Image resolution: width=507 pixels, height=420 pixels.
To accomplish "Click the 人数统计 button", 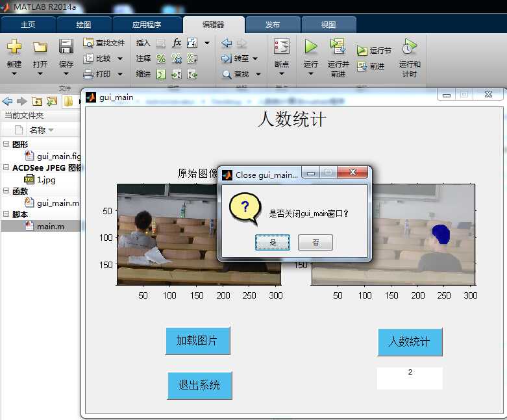I will tap(410, 342).
